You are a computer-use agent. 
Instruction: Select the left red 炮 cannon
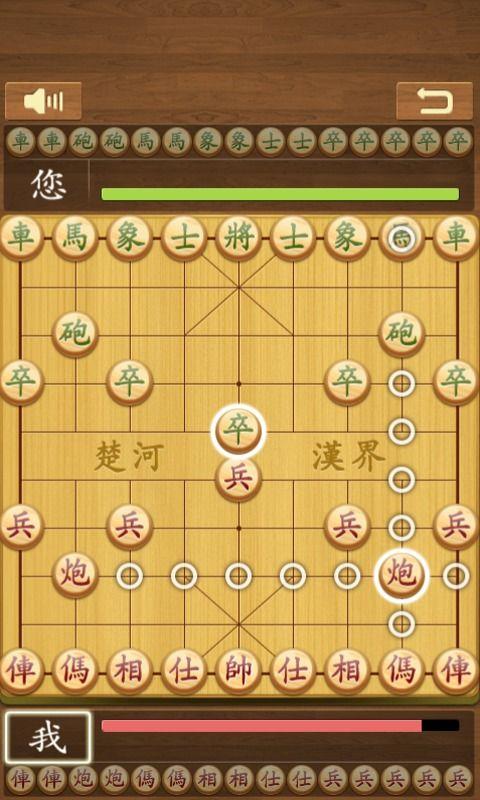coord(75,575)
